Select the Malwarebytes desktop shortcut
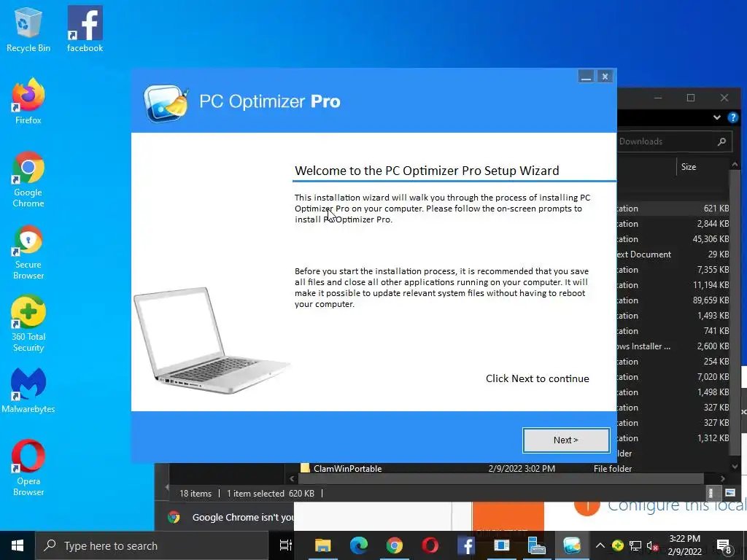 28,391
